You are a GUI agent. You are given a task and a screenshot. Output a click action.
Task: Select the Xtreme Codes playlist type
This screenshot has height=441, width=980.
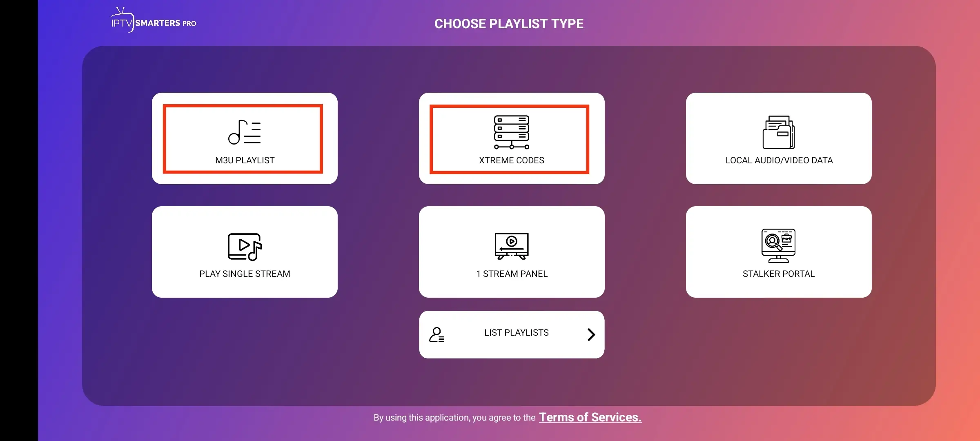point(511,138)
